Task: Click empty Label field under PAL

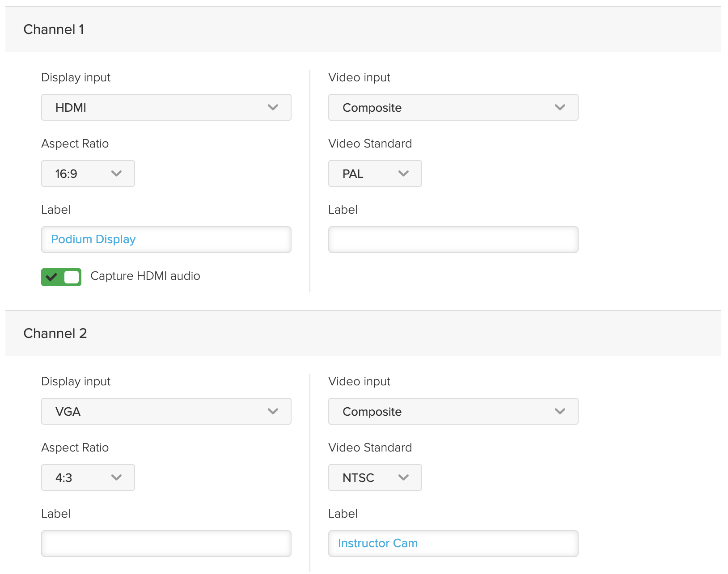Action: pos(453,240)
